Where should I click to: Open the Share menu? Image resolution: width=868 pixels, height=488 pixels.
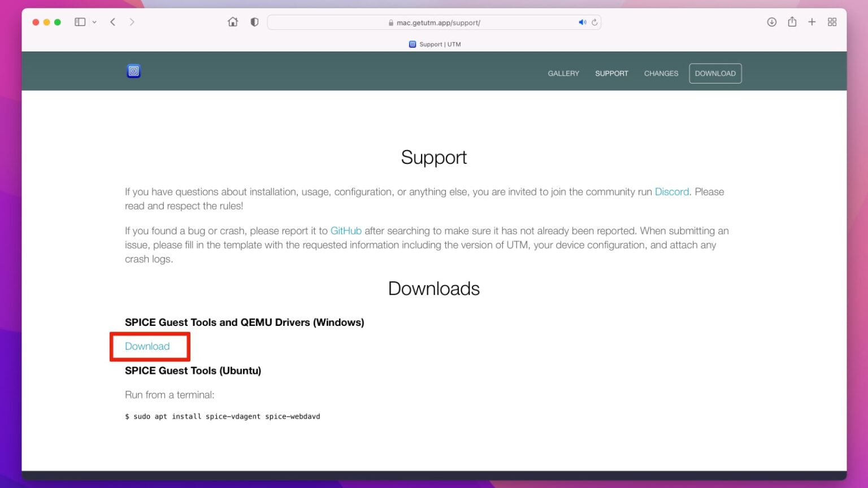tap(792, 22)
